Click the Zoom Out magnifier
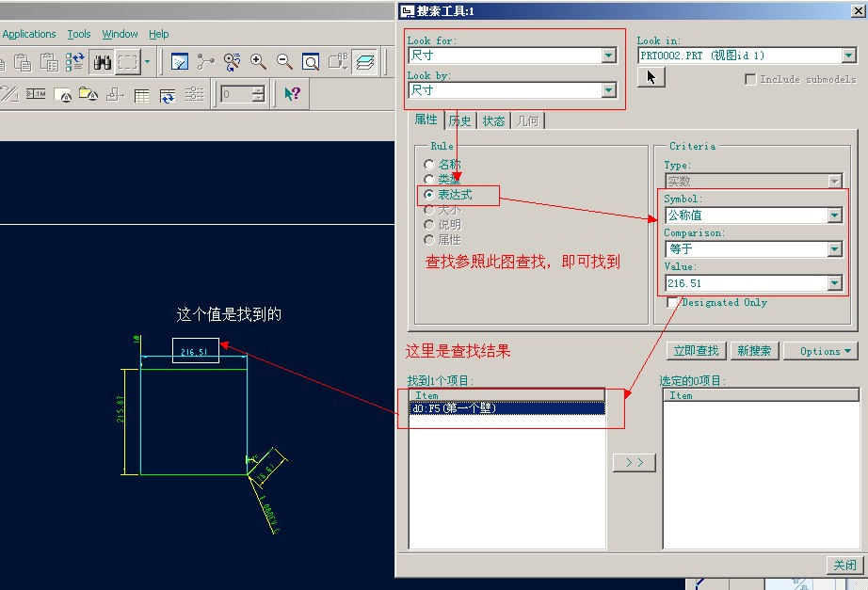 point(284,62)
